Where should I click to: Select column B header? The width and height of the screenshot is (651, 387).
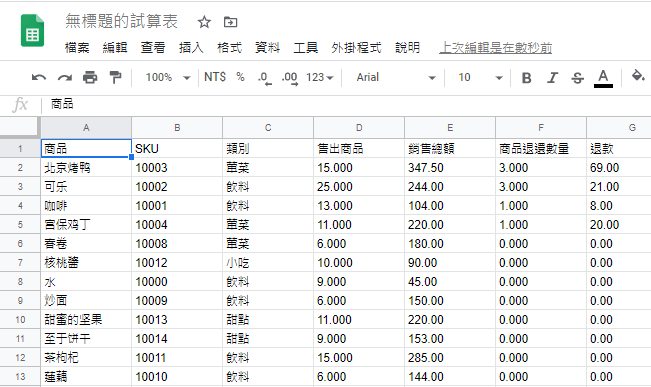pyautogui.click(x=177, y=127)
